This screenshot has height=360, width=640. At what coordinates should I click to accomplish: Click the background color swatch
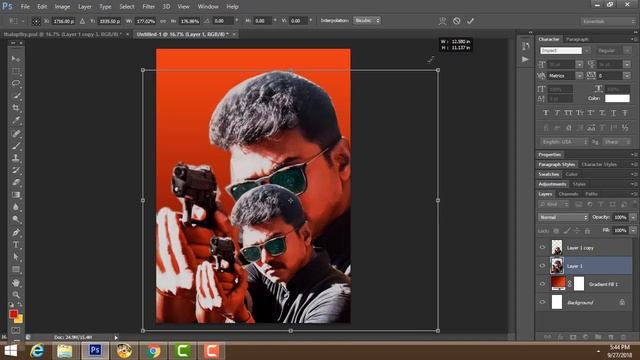click(x=19, y=319)
